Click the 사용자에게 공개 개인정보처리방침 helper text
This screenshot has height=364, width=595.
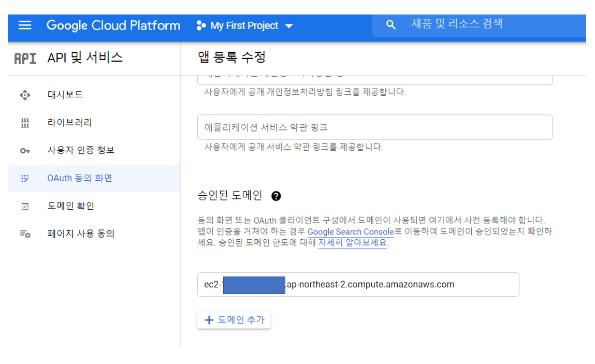click(305, 92)
